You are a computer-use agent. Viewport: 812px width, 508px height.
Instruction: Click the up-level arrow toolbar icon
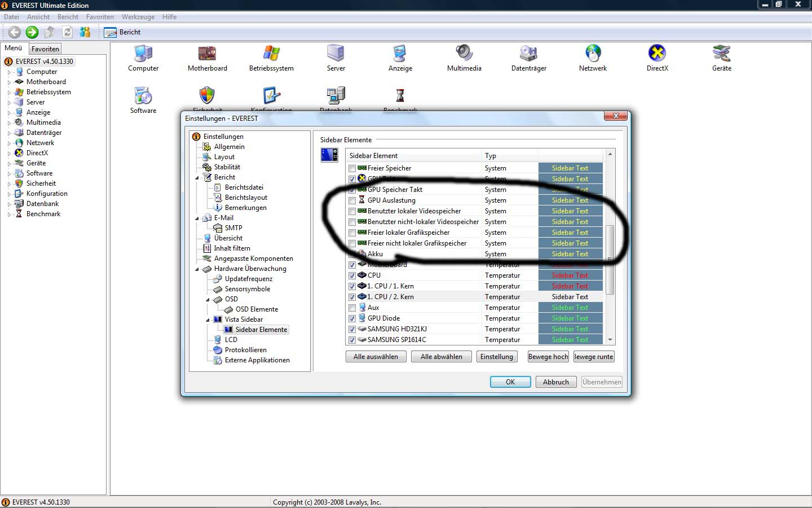coord(50,32)
